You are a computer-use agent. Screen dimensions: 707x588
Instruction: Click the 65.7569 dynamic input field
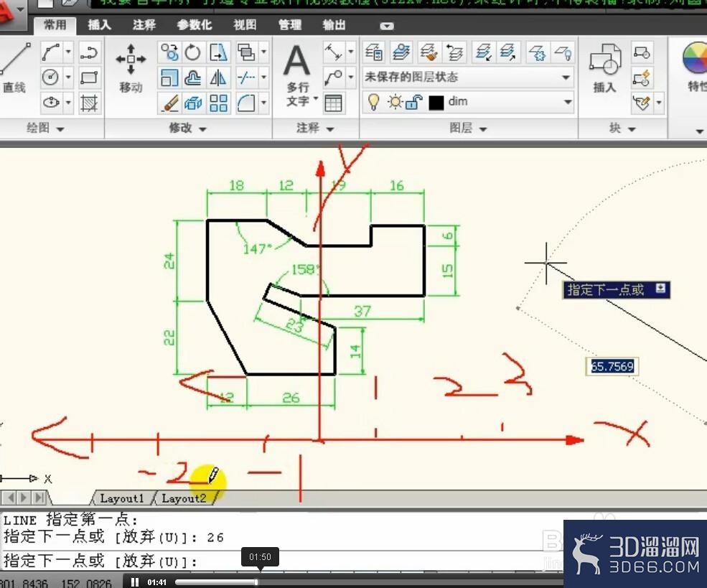click(x=612, y=366)
